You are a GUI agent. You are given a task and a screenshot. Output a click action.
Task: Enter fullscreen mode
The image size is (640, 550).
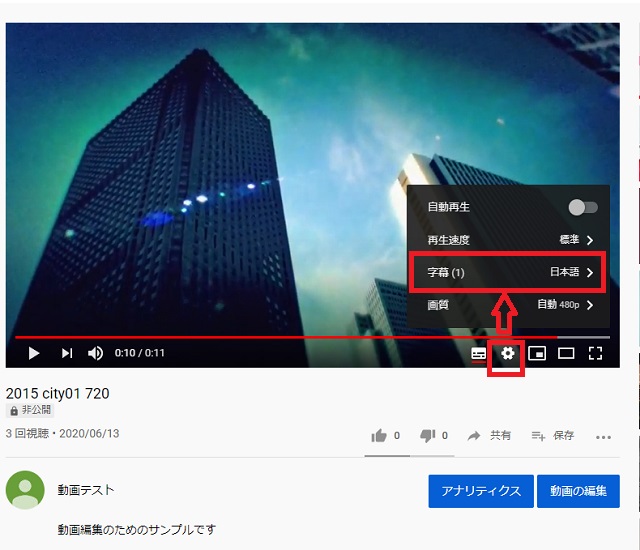(595, 353)
